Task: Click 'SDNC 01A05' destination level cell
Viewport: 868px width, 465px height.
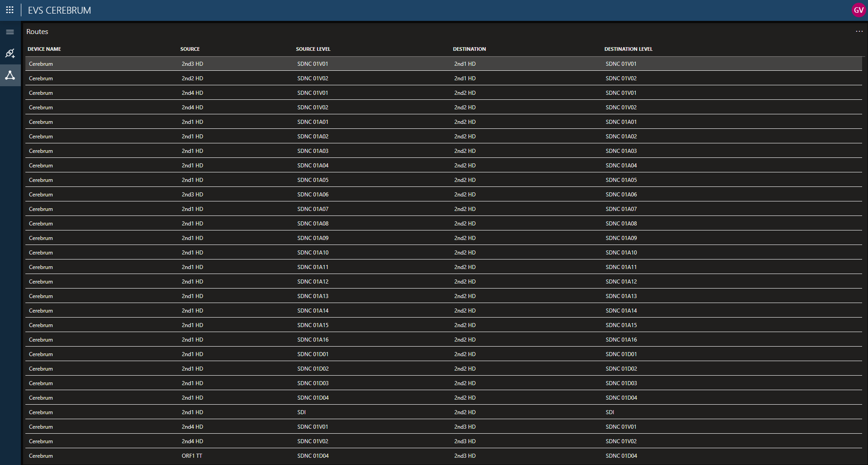Action: tap(621, 180)
